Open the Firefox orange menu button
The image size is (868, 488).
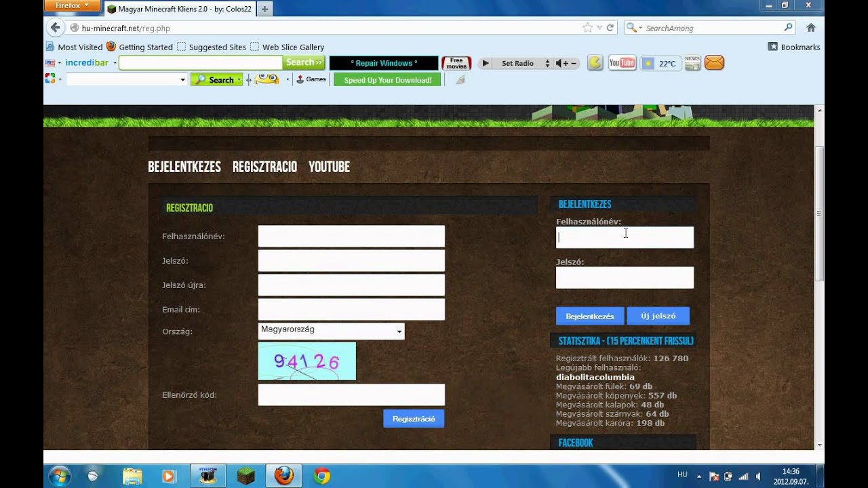click(x=72, y=5)
